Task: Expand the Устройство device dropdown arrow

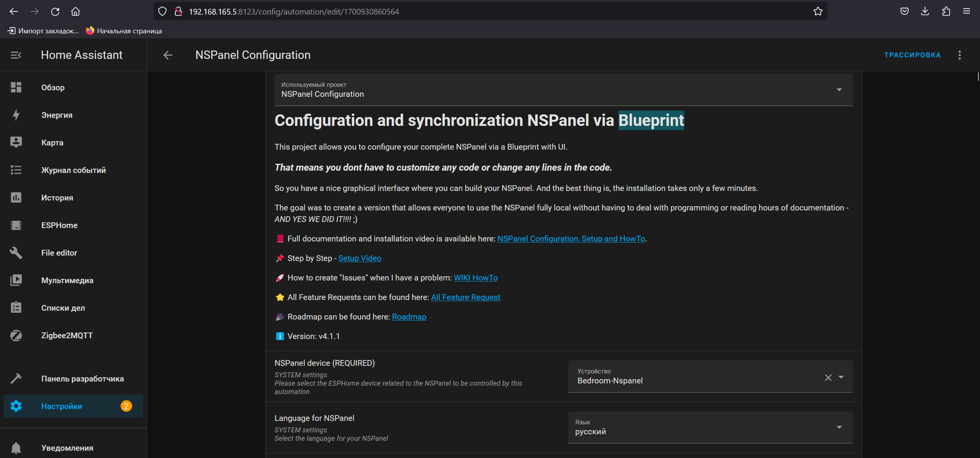Action: pyautogui.click(x=841, y=377)
